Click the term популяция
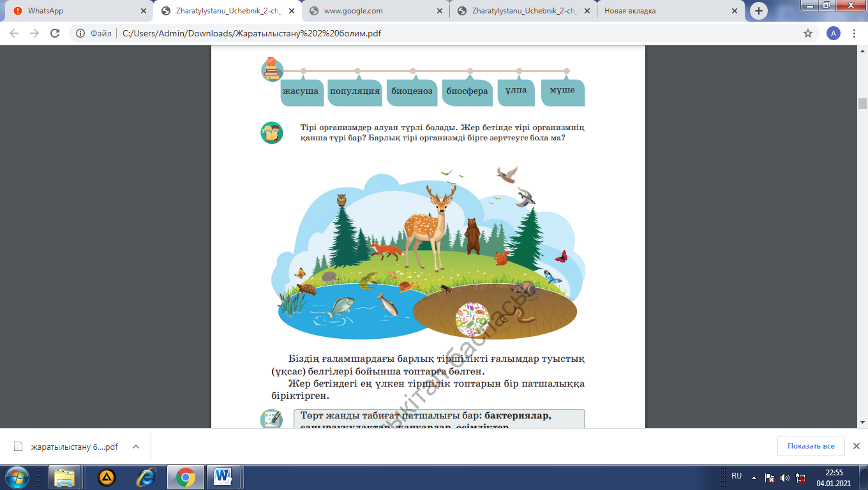The image size is (868, 490). (354, 91)
